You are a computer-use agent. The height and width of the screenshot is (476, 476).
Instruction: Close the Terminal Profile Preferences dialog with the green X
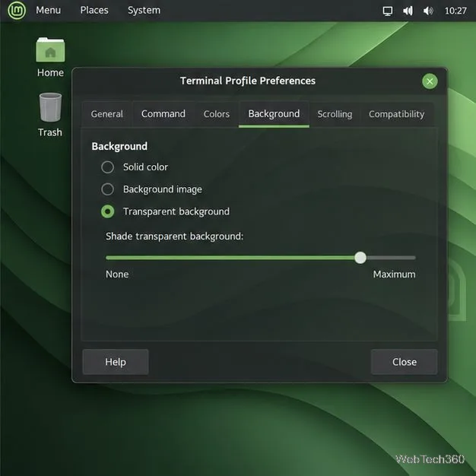[430, 81]
